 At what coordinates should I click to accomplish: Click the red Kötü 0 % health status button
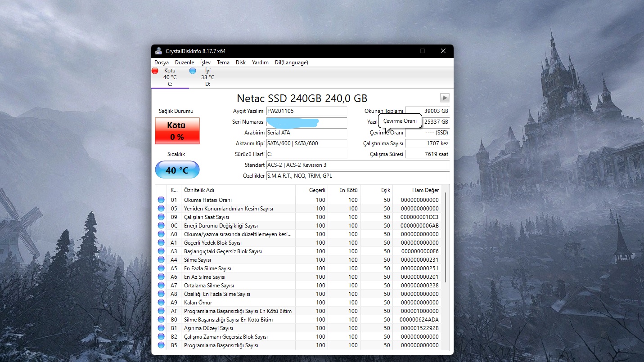pos(177,131)
